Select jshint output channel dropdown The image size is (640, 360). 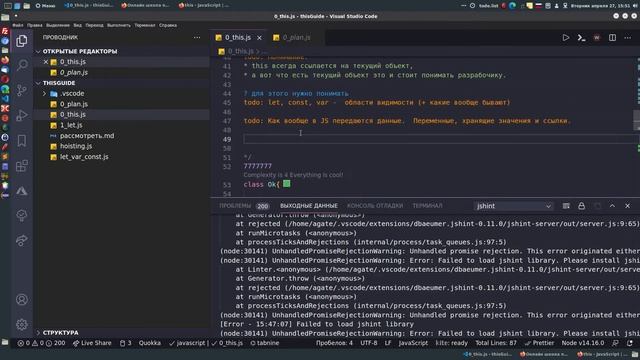tap(513, 206)
